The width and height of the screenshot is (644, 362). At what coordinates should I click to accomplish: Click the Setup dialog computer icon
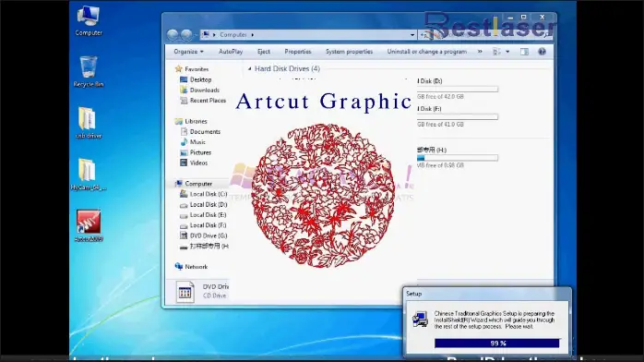point(420,320)
